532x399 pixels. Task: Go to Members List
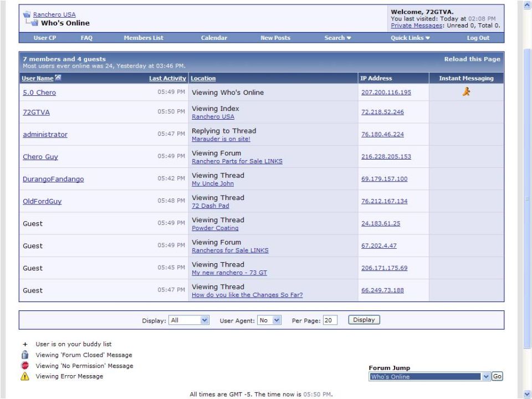(144, 38)
